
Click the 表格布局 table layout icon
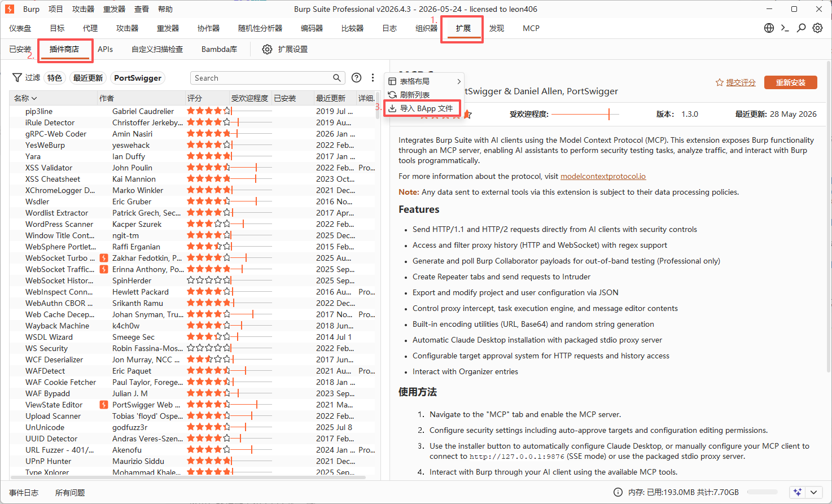click(x=392, y=81)
